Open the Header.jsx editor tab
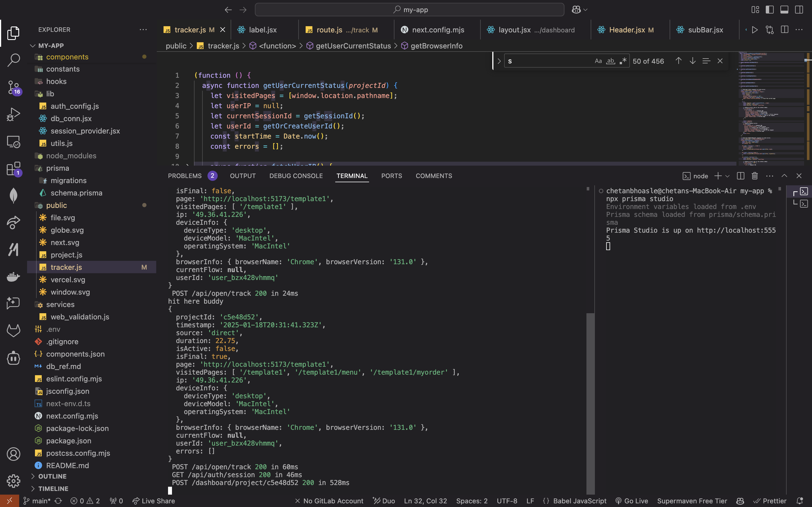This screenshot has height=507, width=812. [x=627, y=30]
